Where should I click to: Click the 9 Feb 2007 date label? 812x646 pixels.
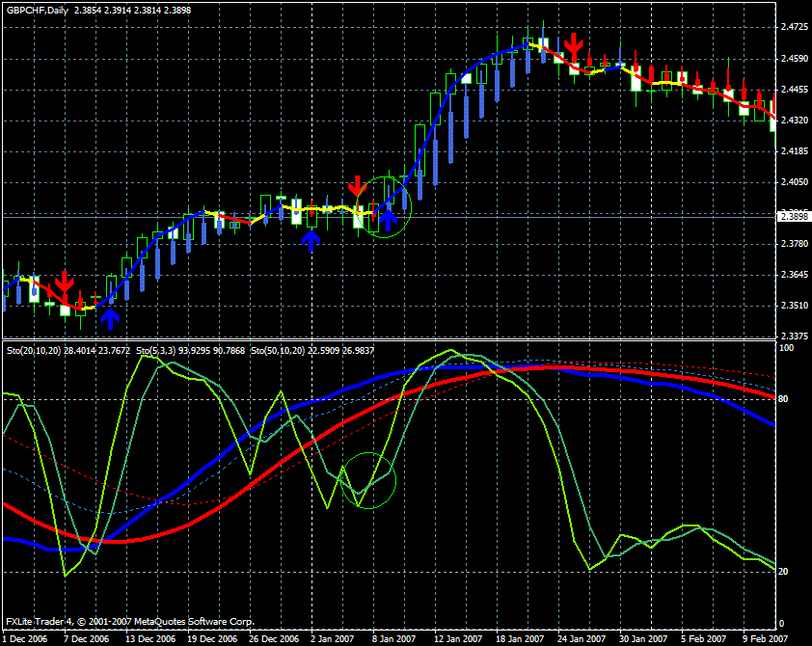(765, 638)
